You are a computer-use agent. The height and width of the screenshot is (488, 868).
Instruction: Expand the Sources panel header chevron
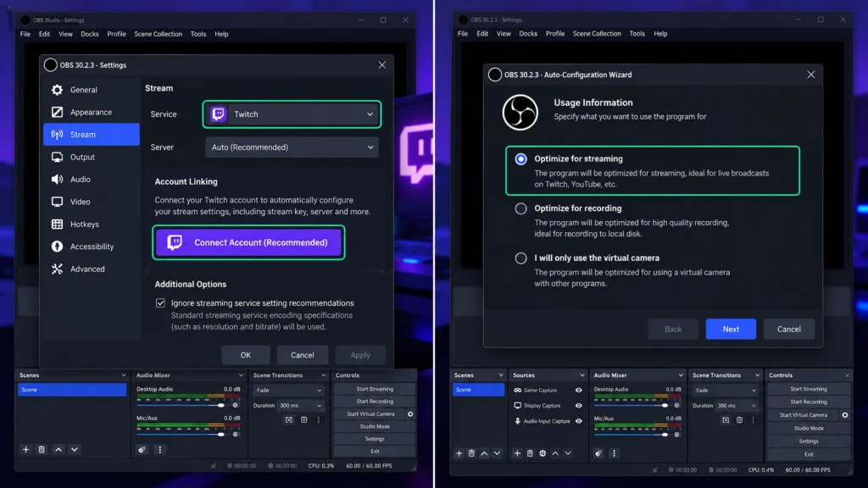tap(581, 375)
